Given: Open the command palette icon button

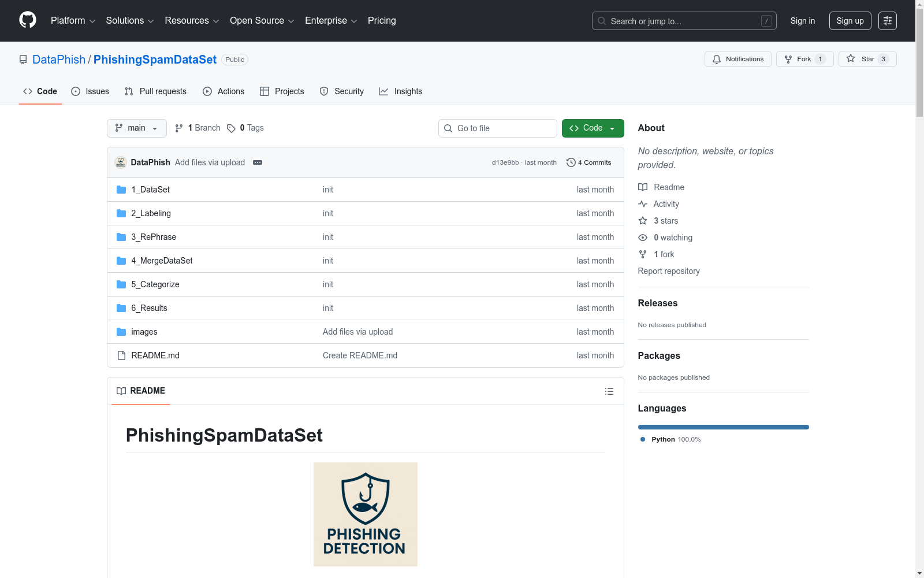Looking at the screenshot, I should [x=888, y=21].
